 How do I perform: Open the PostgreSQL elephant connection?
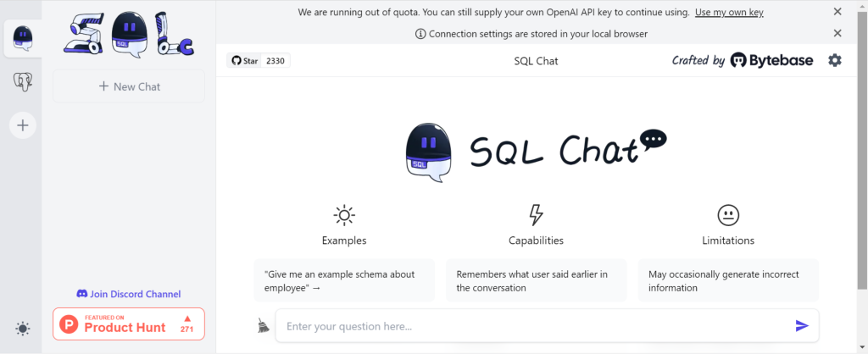22,82
